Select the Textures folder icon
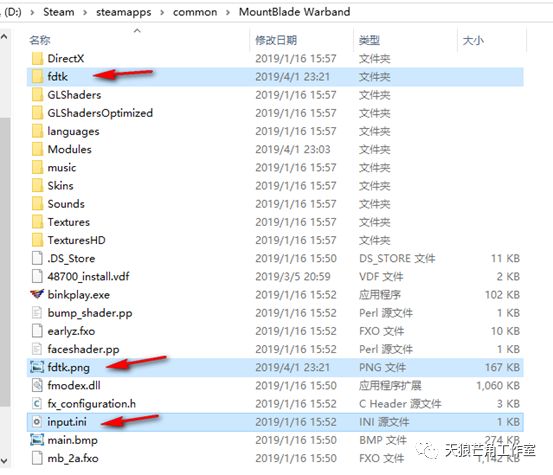Image resolution: width=553 pixels, height=475 pixels. [x=37, y=222]
